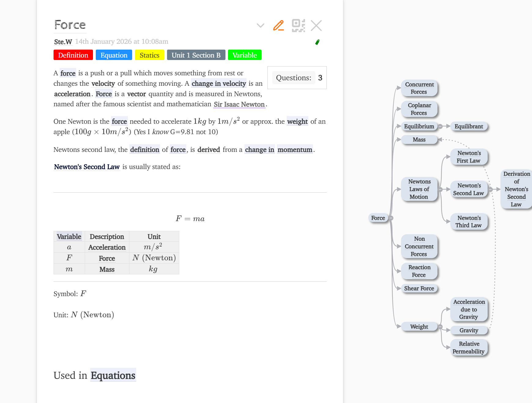This screenshot has height=403, width=532.
Task: Open the Sir Isaac Newton link
Action: pos(239,104)
